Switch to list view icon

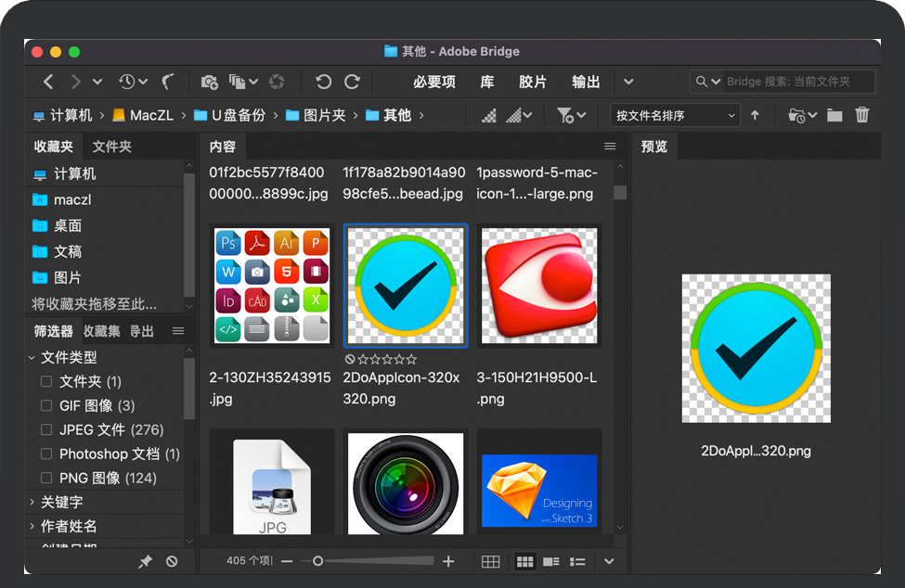577,561
